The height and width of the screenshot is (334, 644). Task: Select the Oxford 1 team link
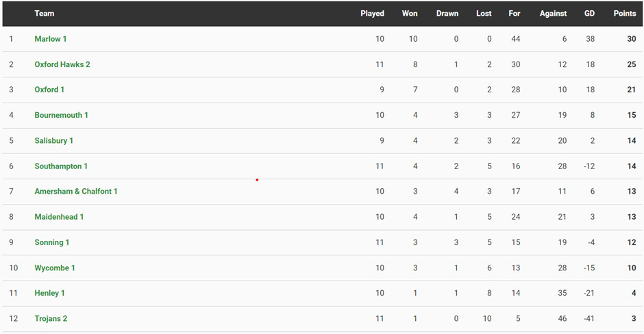[49, 90]
